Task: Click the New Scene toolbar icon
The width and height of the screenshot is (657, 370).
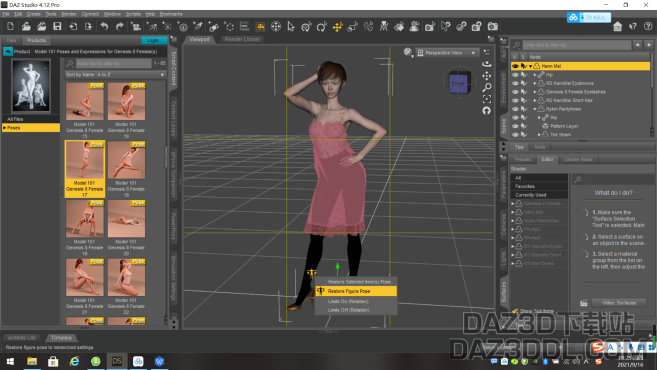Action: tap(10, 27)
